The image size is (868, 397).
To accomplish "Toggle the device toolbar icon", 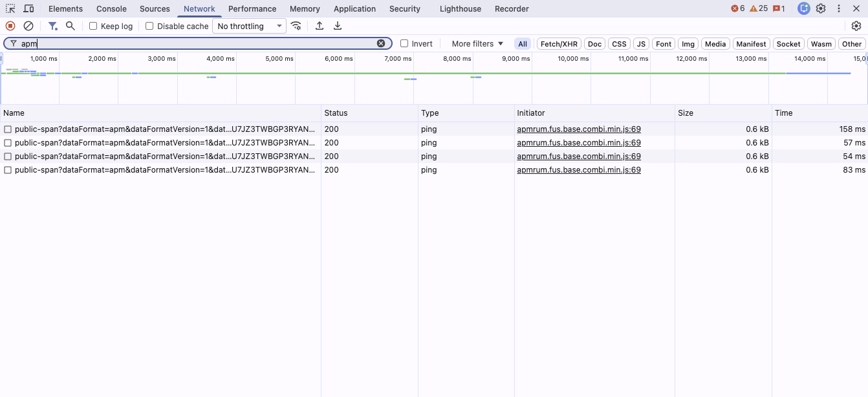I will pos(28,8).
